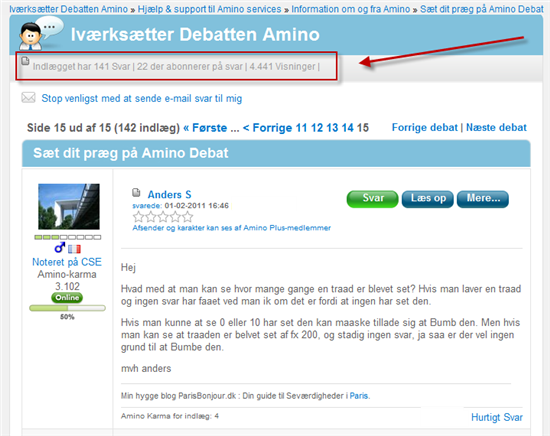Click the page icon before Indlægget stats

tap(25, 61)
